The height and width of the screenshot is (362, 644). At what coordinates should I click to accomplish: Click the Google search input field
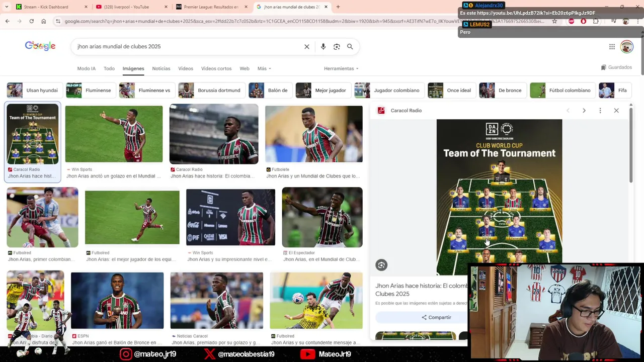pyautogui.click(x=189, y=46)
